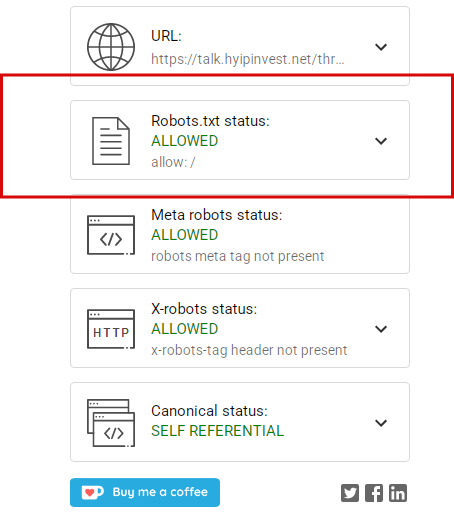Click the HTTP window icon for X-robots
This screenshot has width=454, height=522.
111,329
